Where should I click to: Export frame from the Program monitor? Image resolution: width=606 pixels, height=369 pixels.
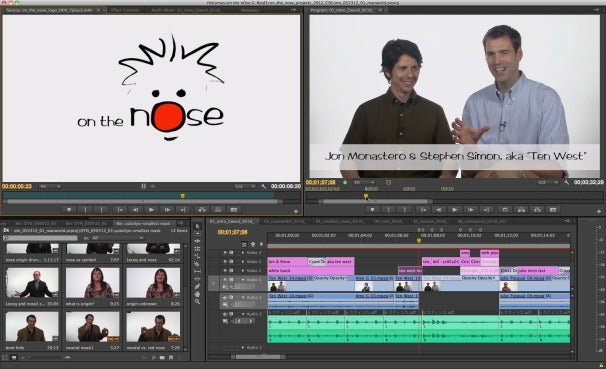pos(553,209)
